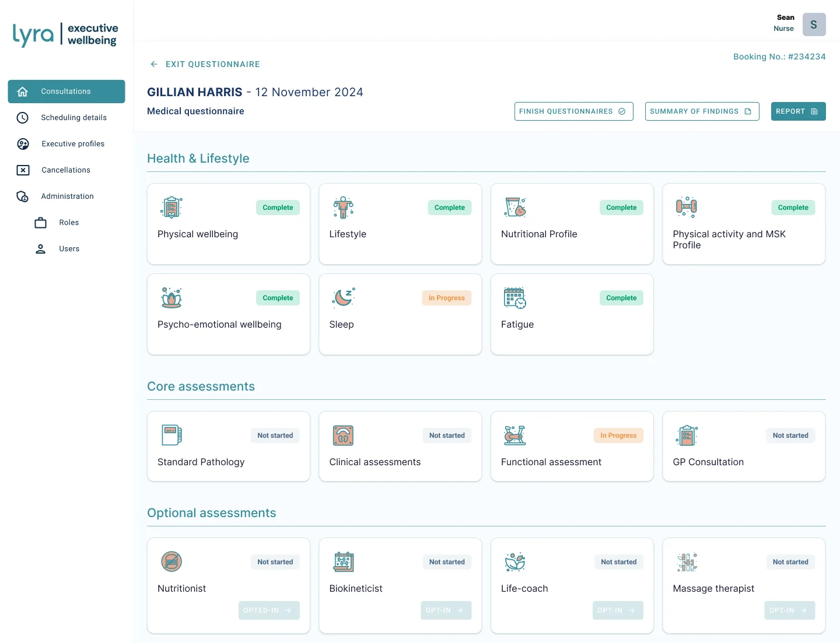The width and height of the screenshot is (840, 643).
Task: Open the Nutritional Profile title text
Action: click(x=539, y=234)
